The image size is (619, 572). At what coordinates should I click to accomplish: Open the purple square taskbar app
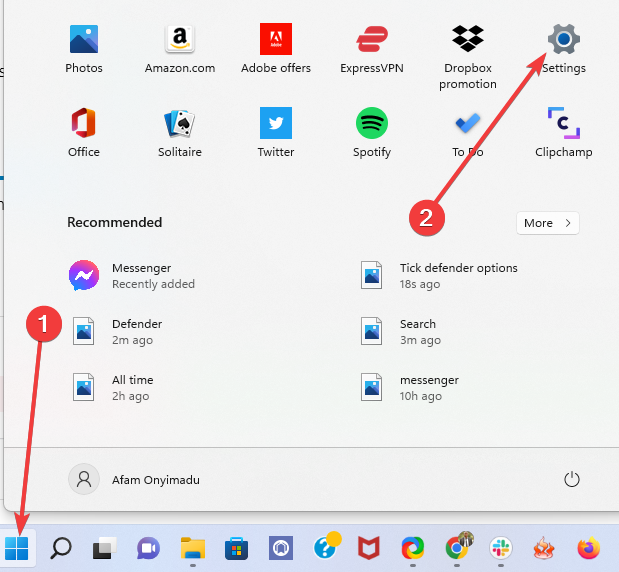coord(281,548)
